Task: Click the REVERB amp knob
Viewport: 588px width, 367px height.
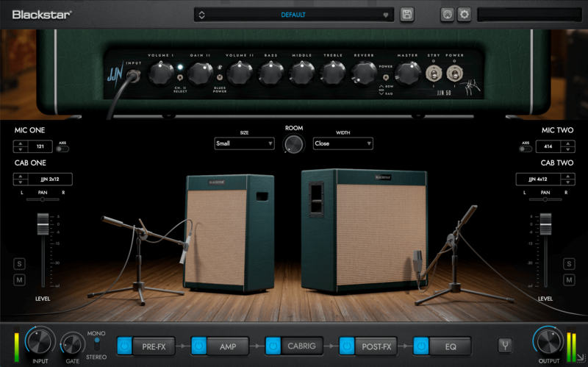Action: (364, 74)
